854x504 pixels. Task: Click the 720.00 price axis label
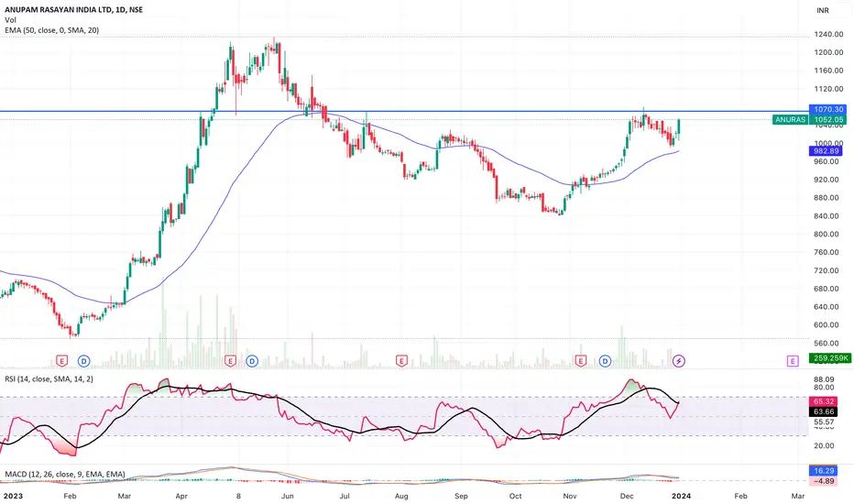(x=827, y=270)
